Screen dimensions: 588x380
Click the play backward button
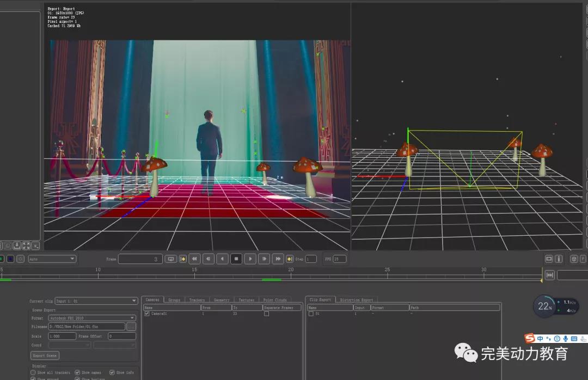click(222, 259)
